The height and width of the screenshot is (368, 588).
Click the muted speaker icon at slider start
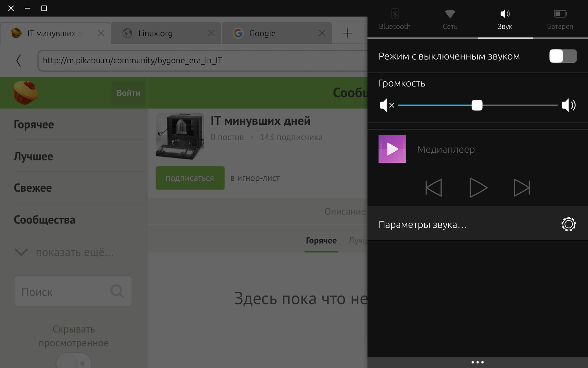[x=386, y=105]
